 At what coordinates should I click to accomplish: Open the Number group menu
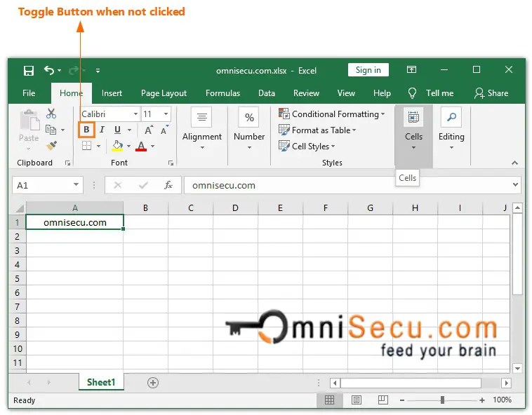tap(249, 129)
